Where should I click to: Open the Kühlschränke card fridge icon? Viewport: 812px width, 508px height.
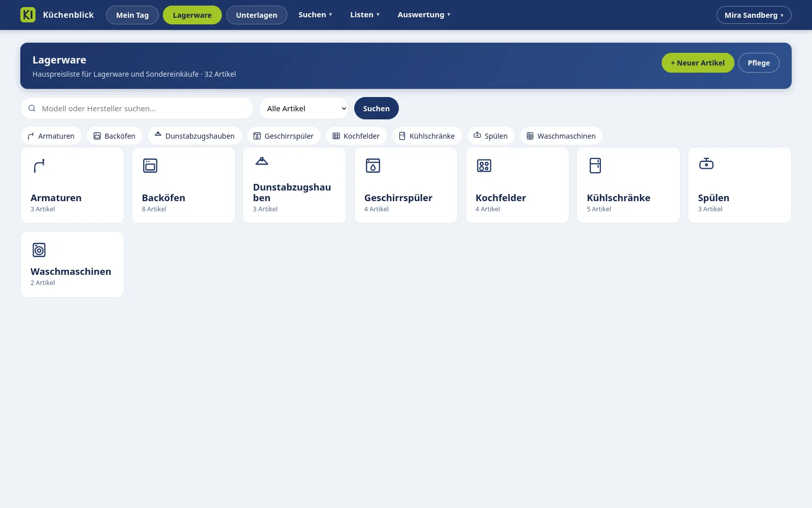595,166
